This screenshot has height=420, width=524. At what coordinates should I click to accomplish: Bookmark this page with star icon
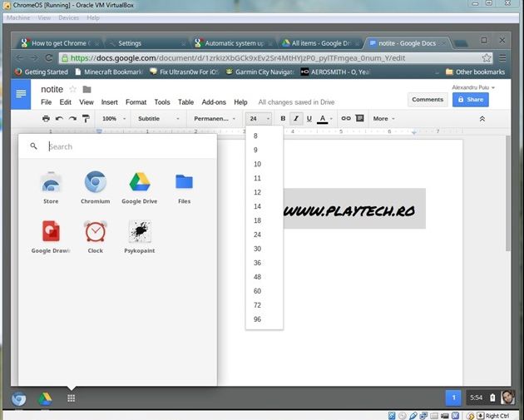pos(487,58)
